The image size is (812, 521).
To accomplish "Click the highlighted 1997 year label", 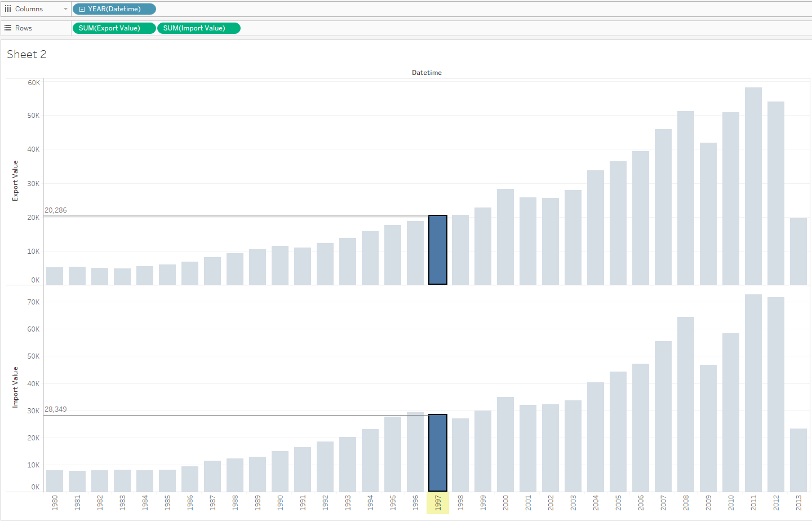I will tap(438, 503).
